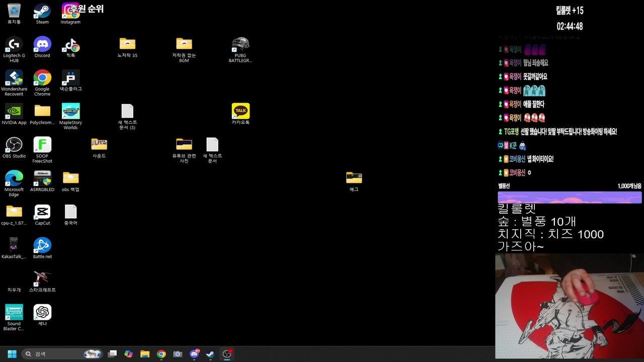
Task: Launch Discord from the desktop
Action: pos(42,47)
